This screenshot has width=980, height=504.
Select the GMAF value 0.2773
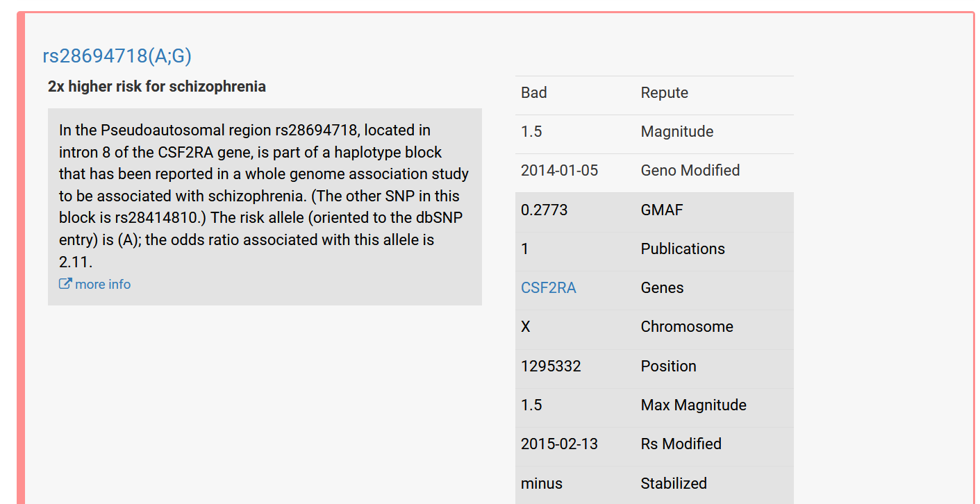(x=544, y=210)
